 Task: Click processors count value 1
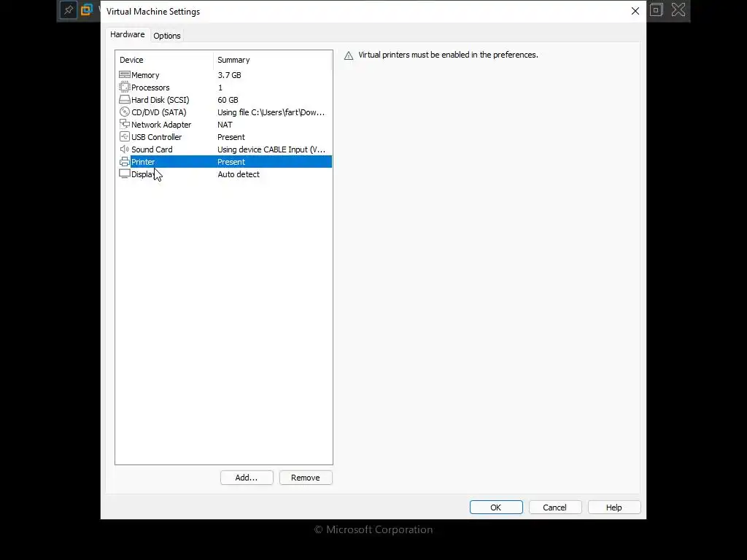pos(220,87)
